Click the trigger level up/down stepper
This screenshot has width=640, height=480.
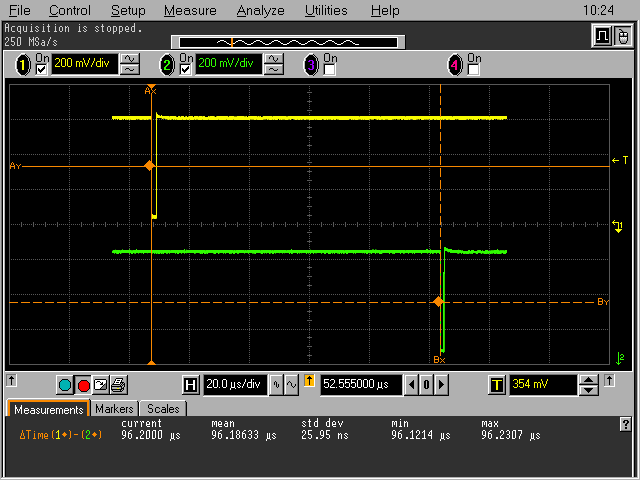[589, 385]
